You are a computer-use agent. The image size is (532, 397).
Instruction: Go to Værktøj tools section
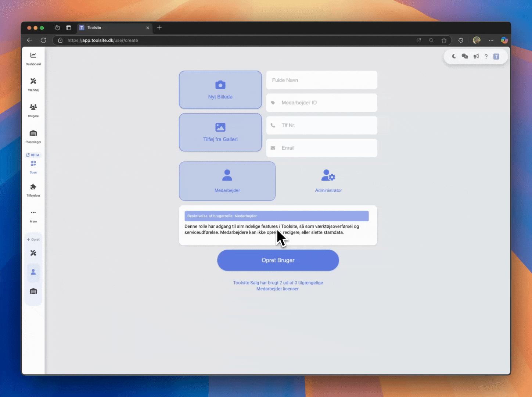[33, 84]
